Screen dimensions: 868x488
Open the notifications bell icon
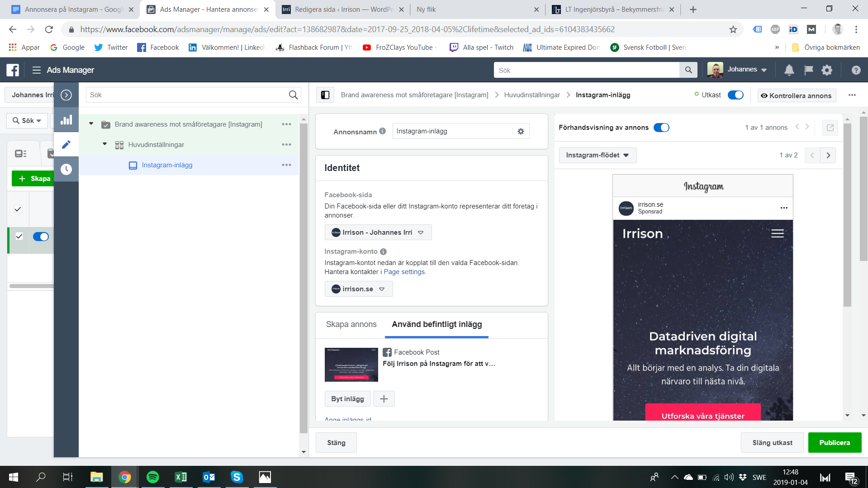789,70
